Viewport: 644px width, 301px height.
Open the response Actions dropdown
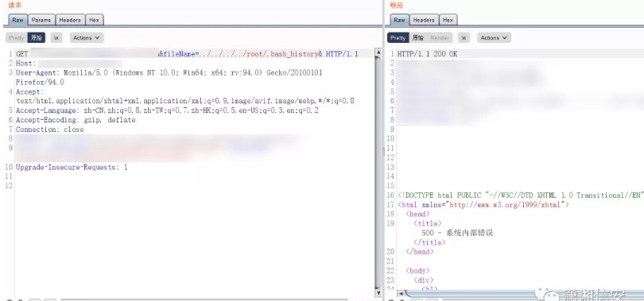tap(494, 38)
